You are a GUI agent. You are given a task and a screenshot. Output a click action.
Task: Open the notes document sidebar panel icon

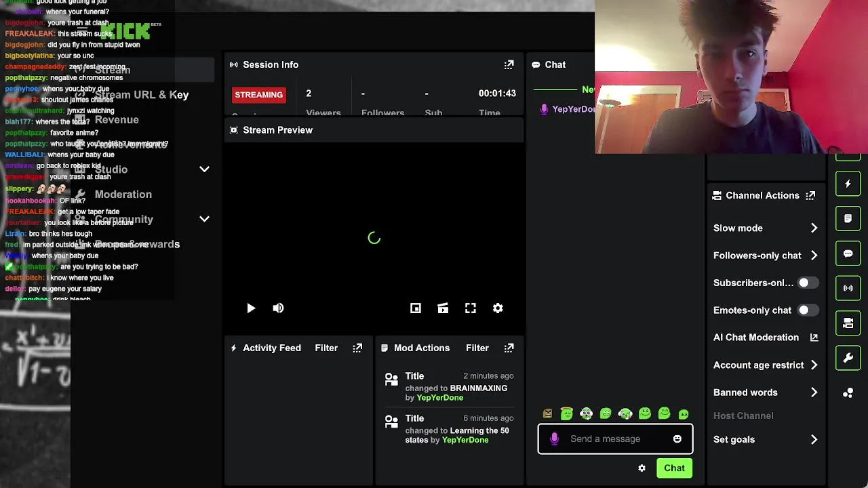pyautogui.click(x=848, y=219)
